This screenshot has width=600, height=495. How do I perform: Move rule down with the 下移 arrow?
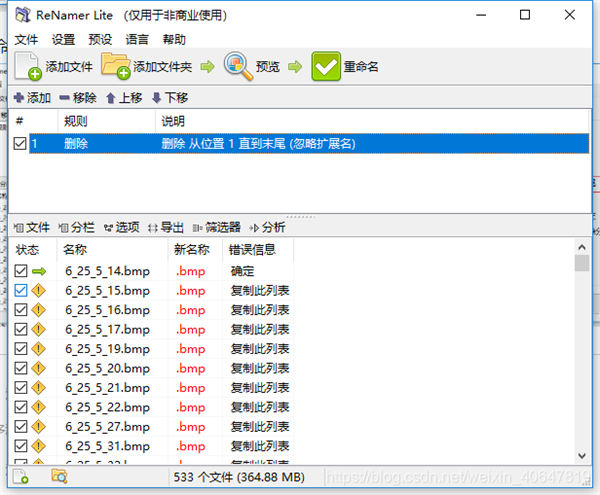(x=156, y=98)
